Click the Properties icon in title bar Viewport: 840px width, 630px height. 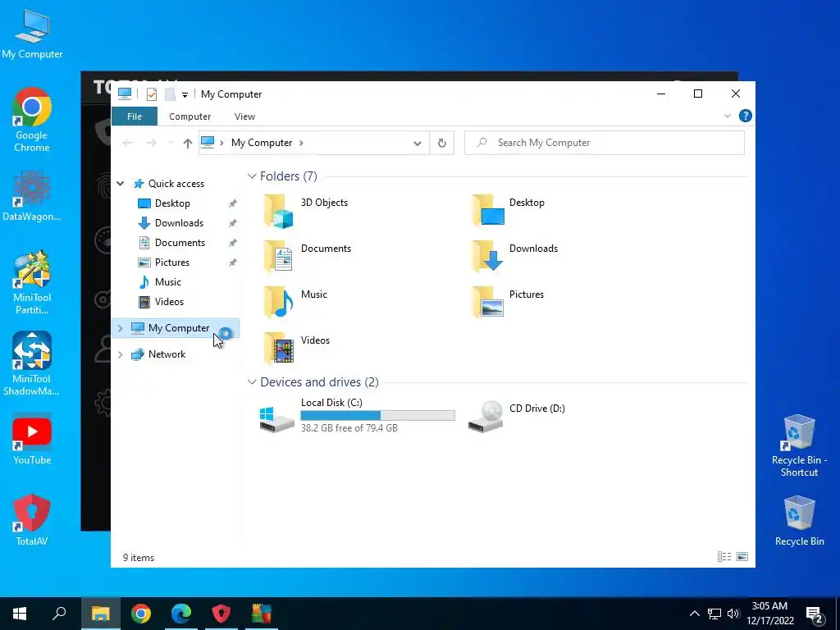(x=152, y=94)
